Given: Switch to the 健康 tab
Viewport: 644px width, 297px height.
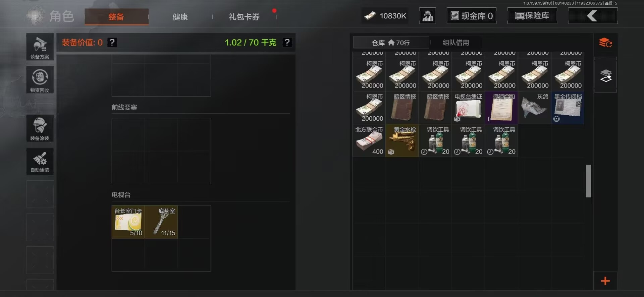Looking at the screenshot, I should 180,17.
